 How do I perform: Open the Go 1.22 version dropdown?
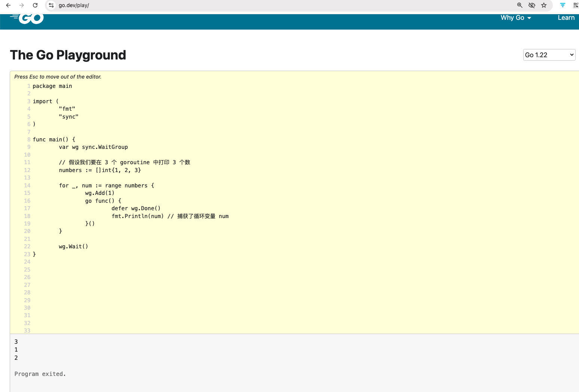[549, 55]
